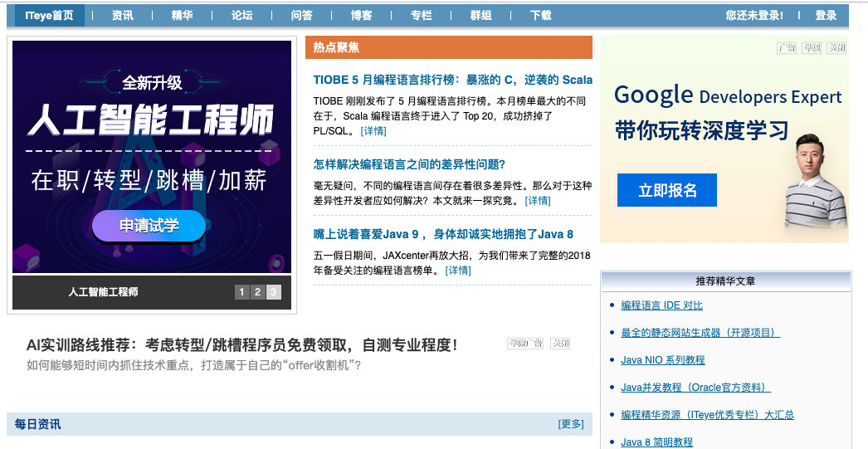Switch the carousel to slide 1
Screen dimensions: 868x449
[242, 292]
